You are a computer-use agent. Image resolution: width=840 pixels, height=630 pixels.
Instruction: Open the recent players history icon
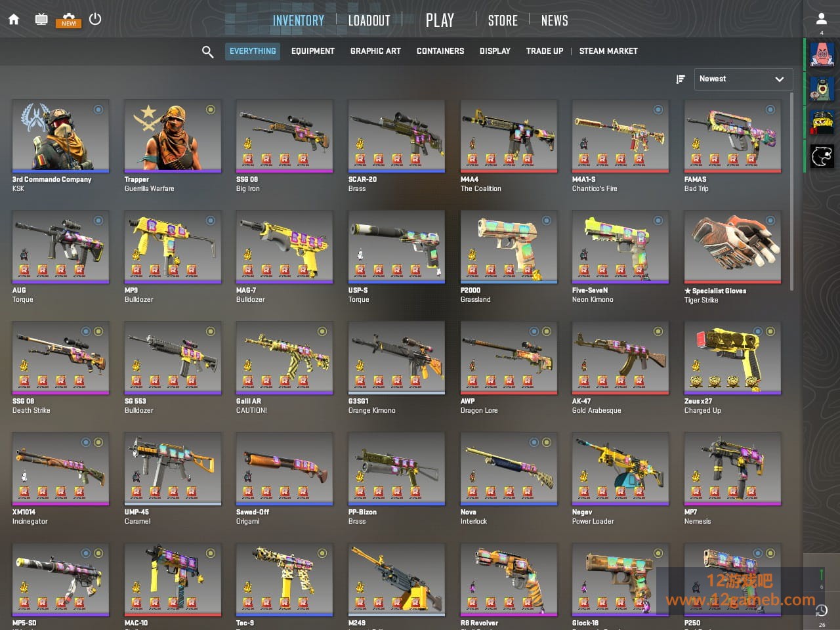pyautogui.click(x=822, y=611)
